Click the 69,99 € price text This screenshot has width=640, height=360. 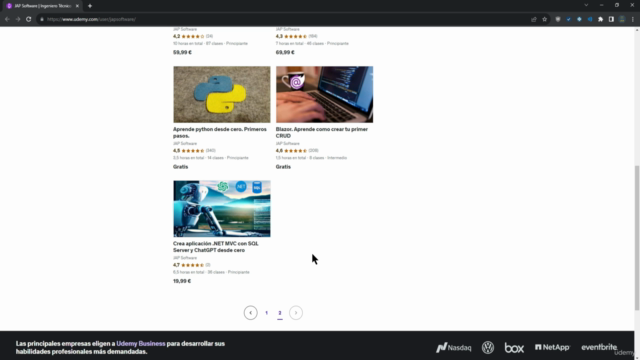(x=285, y=52)
